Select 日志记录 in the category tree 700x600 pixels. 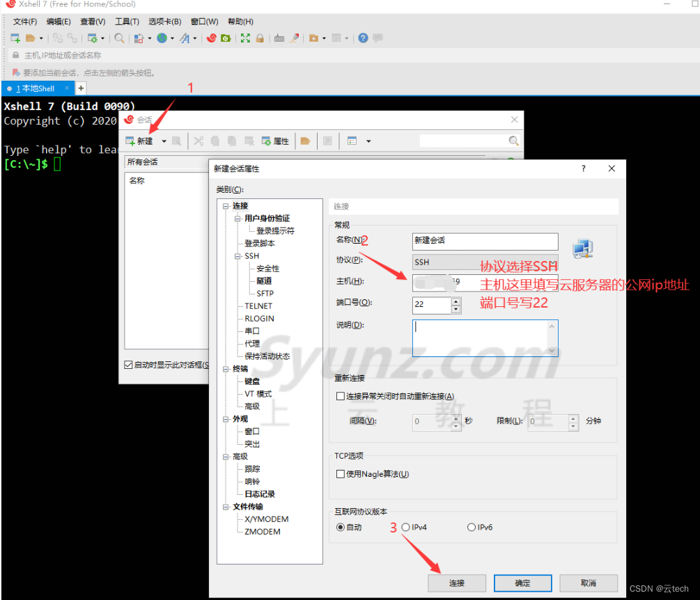[x=259, y=494]
